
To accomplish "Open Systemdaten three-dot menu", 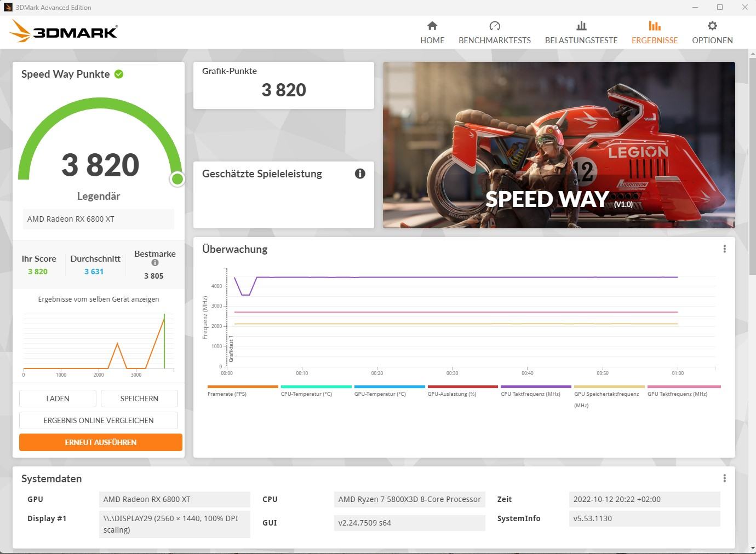I will (724, 478).
